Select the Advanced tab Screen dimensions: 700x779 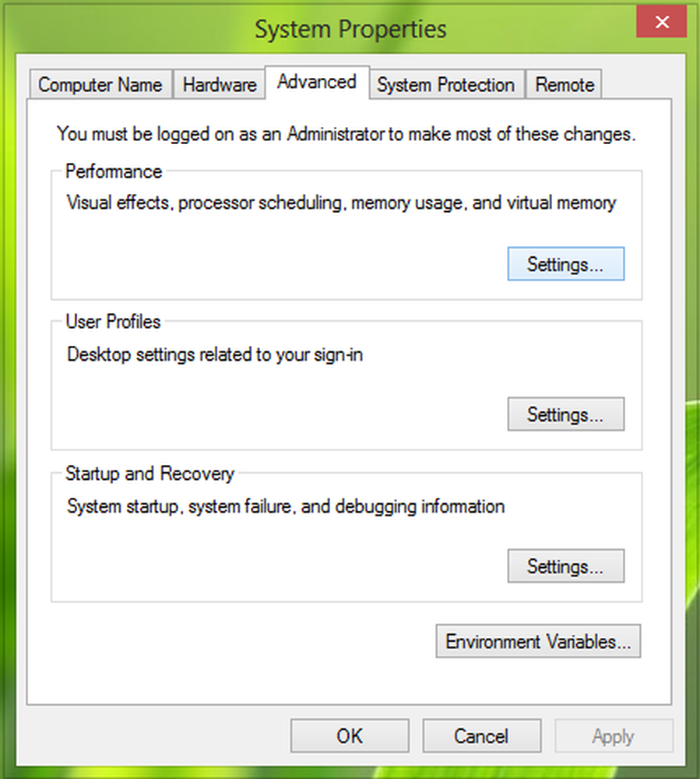point(317,83)
